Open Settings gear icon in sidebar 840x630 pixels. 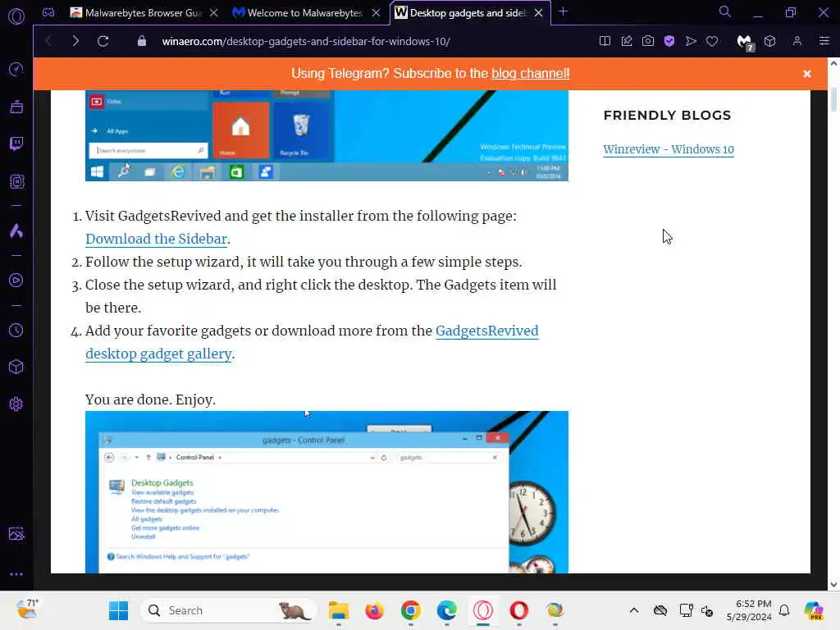click(x=16, y=404)
